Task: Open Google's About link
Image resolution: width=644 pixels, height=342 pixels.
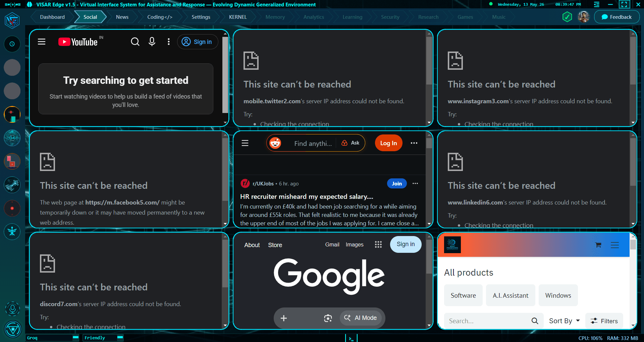Action: tap(252, 245)
